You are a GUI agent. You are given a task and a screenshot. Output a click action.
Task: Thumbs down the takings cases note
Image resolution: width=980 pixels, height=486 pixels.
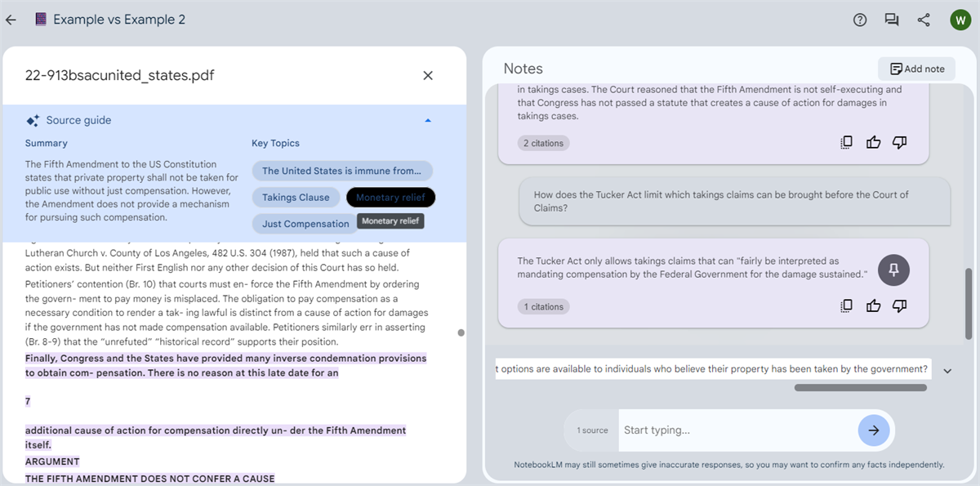click(x=899, y=141)
